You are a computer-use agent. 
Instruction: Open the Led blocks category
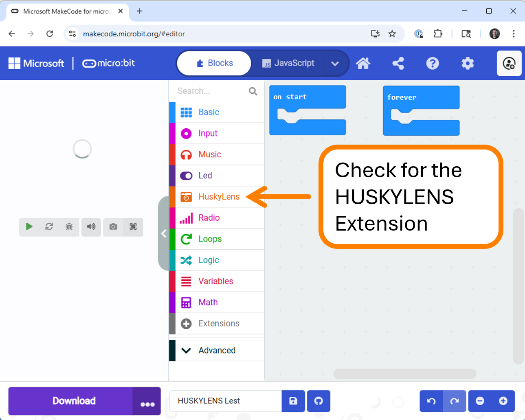point(217,176)
